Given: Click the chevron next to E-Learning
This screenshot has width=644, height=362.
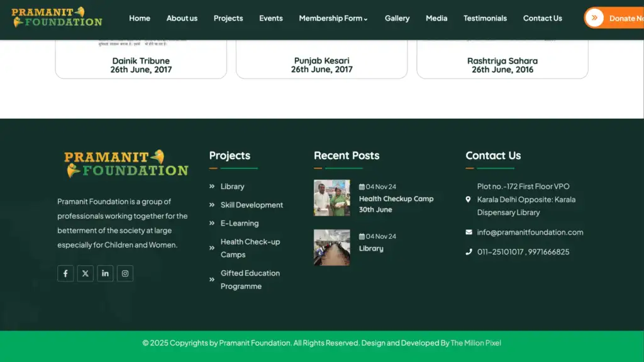Looking at the screenshot, I should tap(212, 223).
